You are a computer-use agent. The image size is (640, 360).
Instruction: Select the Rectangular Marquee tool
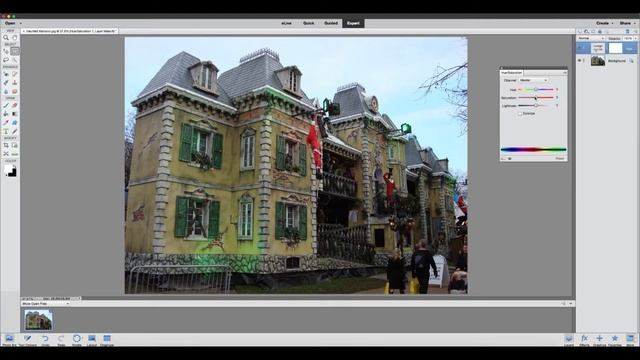coord(15,51)
